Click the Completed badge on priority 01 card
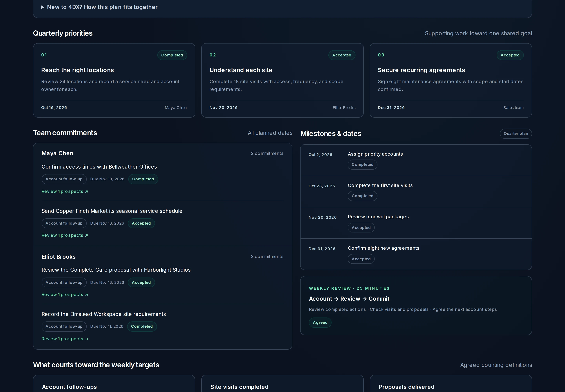This screenshot has height=392, width=565. point(172,55)
